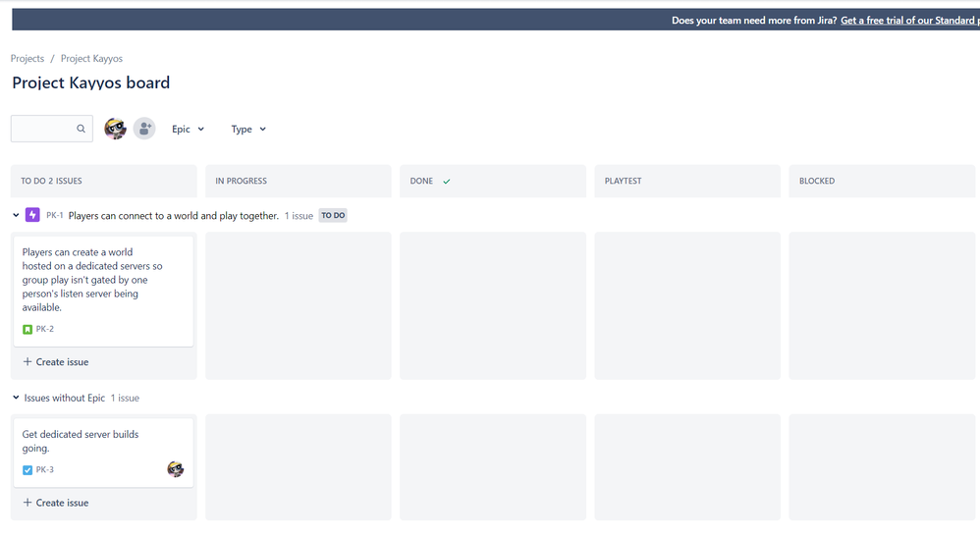Open the Epic filter dropdown
The width and height of the screenshot is (980, 536).
pos(189,129)
